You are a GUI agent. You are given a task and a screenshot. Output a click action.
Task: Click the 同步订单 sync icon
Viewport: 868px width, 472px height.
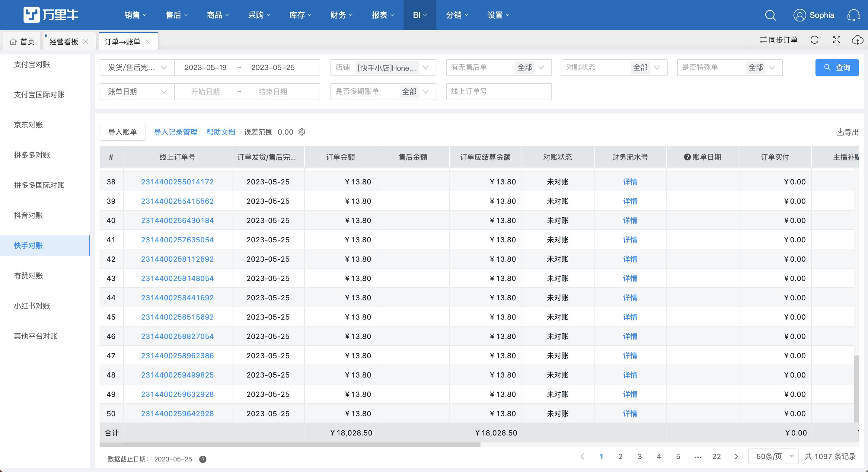pyautogui.click(x=778, y=40)
